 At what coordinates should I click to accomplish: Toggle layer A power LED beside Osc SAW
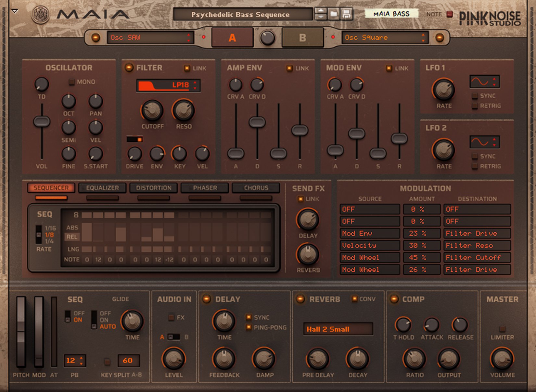(96, 38)
